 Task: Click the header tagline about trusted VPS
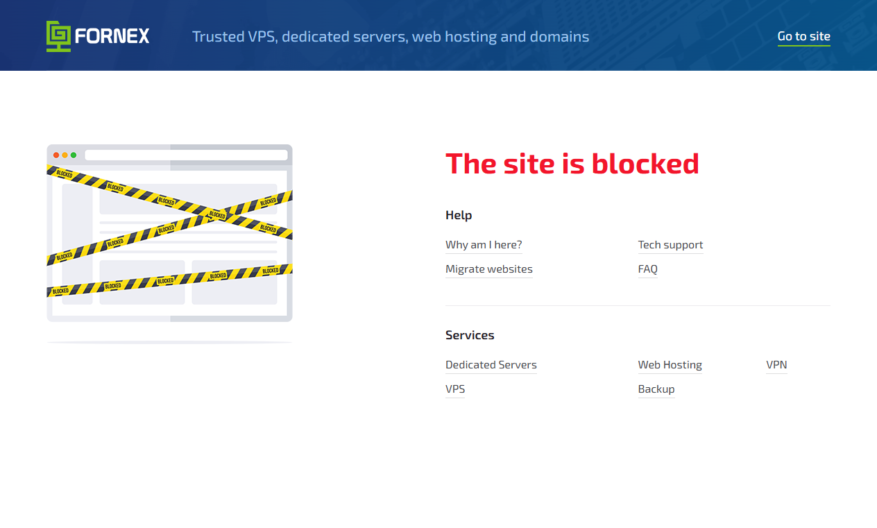[x=390, y=36]
